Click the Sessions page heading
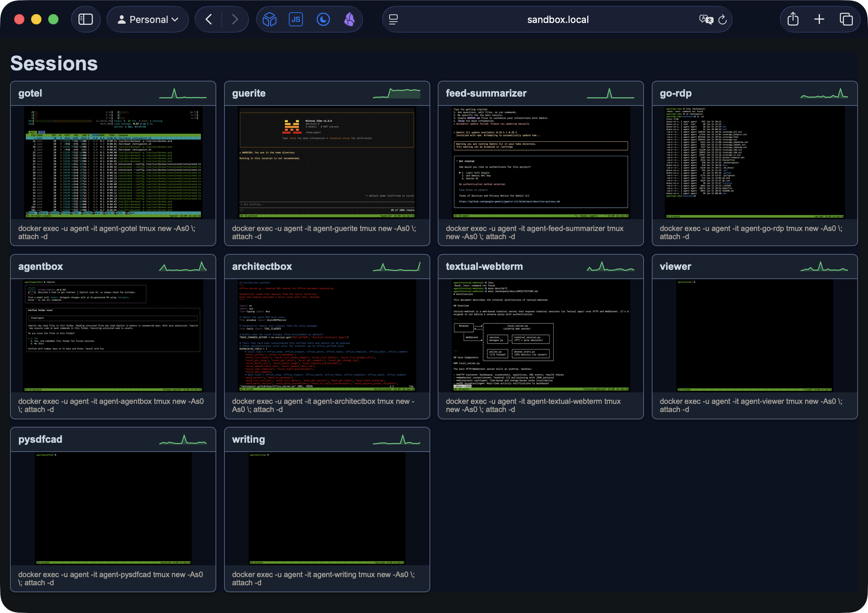The height and width of the screenshot is (613, 868). tap(54, 63)
